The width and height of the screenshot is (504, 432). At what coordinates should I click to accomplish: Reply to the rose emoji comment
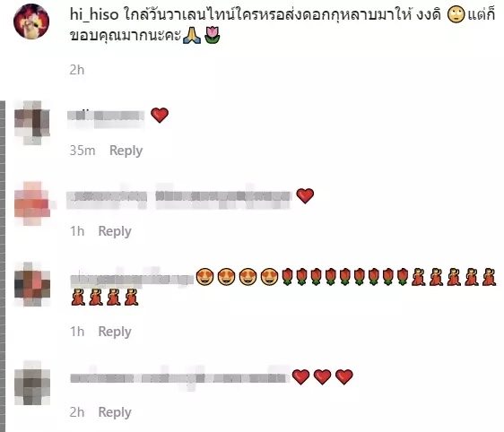(x=115, y=332)
